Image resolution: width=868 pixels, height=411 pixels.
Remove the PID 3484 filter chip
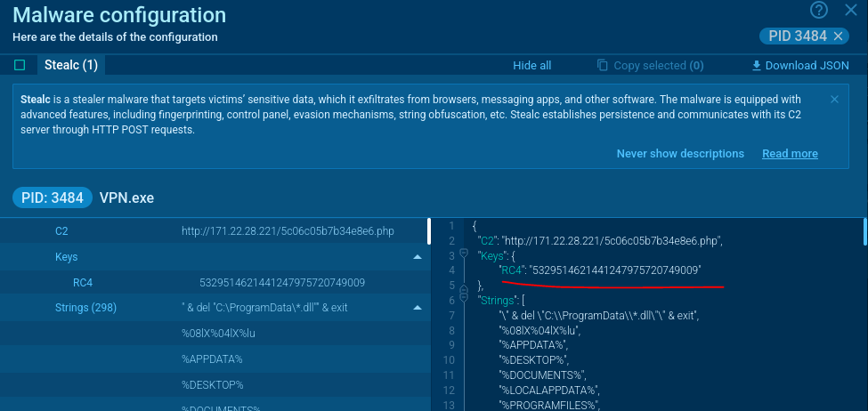[x=838, y=36]
